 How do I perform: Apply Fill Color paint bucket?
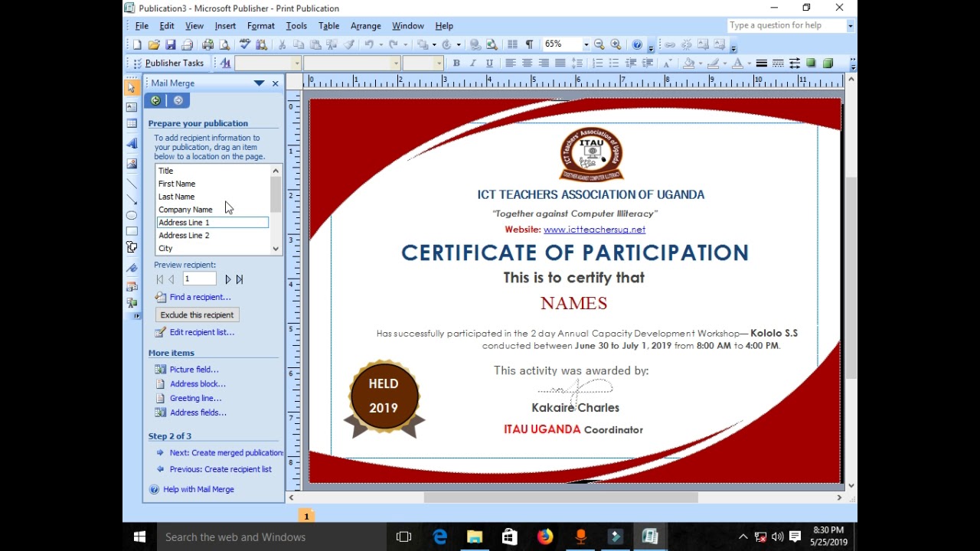click(689, 64)
